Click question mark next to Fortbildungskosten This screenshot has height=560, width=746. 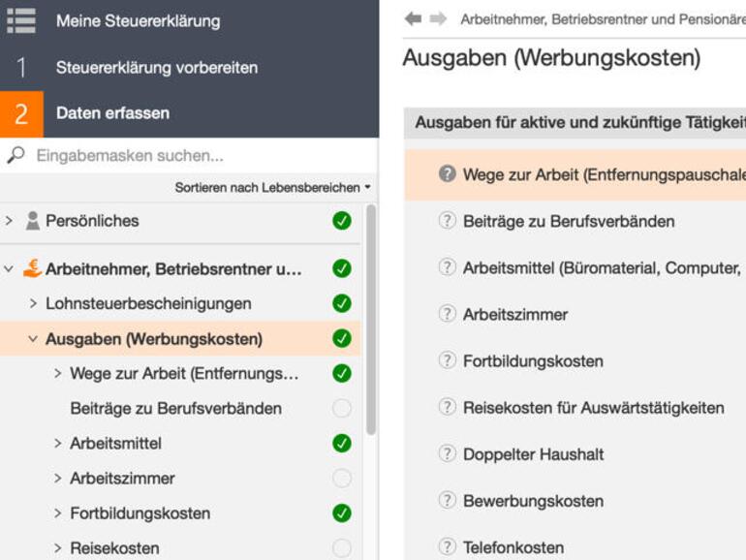click(447, 360)
